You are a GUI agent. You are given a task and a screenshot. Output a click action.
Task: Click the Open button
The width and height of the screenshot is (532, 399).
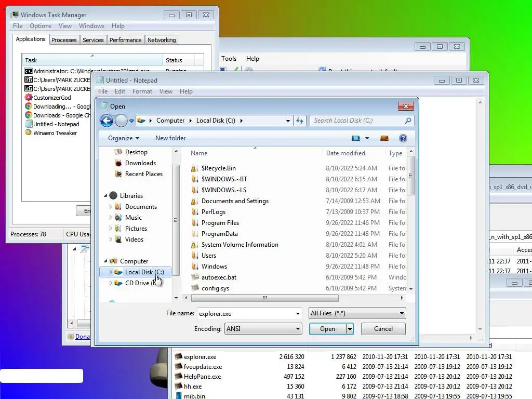pos(327,329)
